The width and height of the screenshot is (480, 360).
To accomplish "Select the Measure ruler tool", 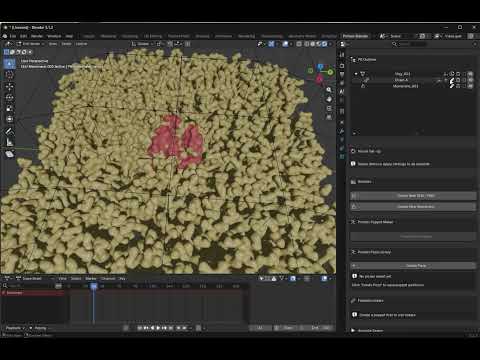I will coord(9,142).
